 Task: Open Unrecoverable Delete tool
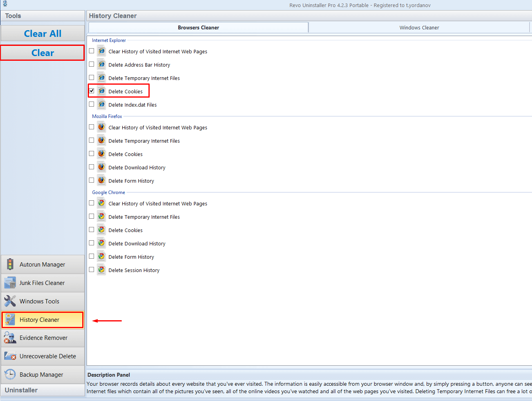43,356
